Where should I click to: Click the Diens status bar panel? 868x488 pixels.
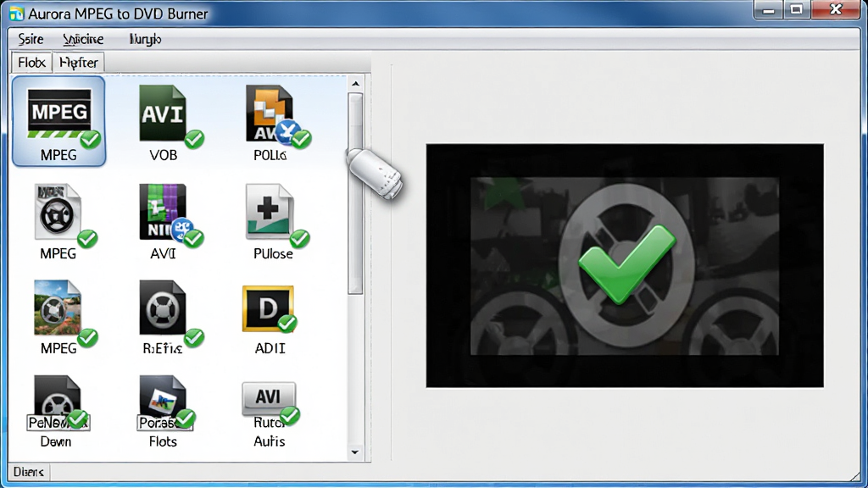pyautogui.click(x=29, y=472)
